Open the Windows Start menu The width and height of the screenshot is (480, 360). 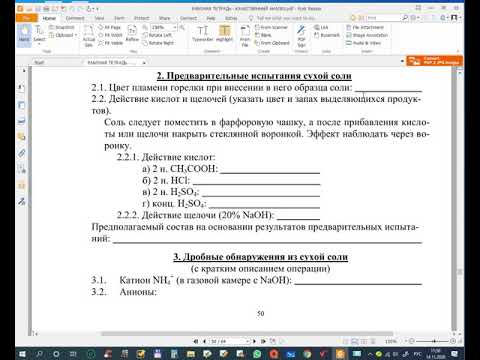pos(23,354)
